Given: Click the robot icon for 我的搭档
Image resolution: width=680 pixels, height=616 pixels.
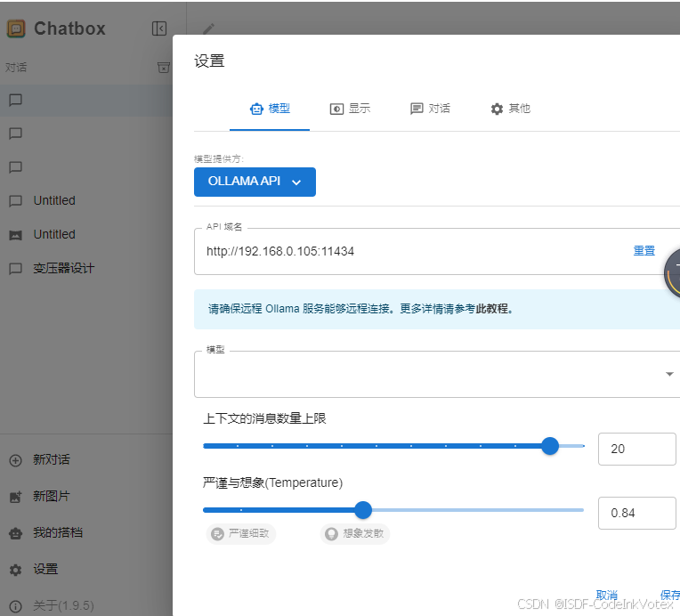Looking at the screenshot, I should point(16,533).
